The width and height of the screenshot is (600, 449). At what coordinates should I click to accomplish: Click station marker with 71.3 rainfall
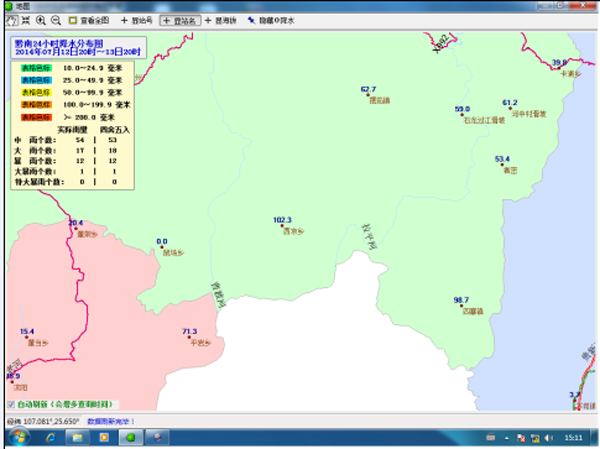point(189,337)
